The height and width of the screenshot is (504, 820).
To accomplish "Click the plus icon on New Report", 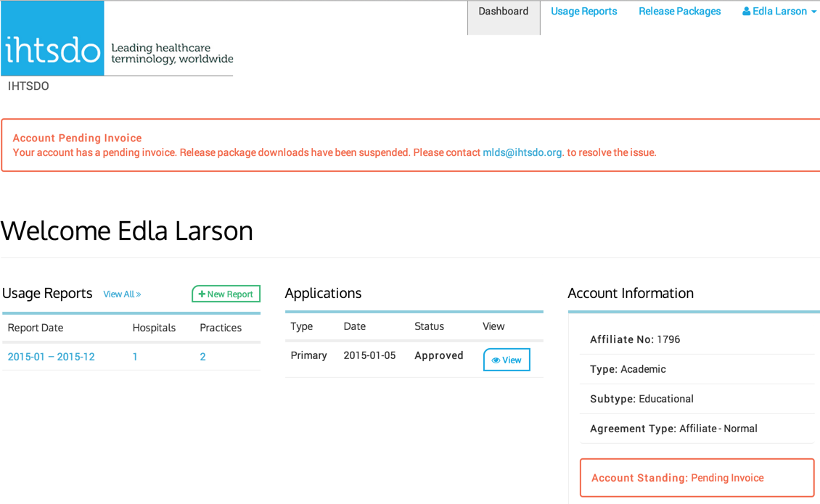I will [x=202, y=294].
